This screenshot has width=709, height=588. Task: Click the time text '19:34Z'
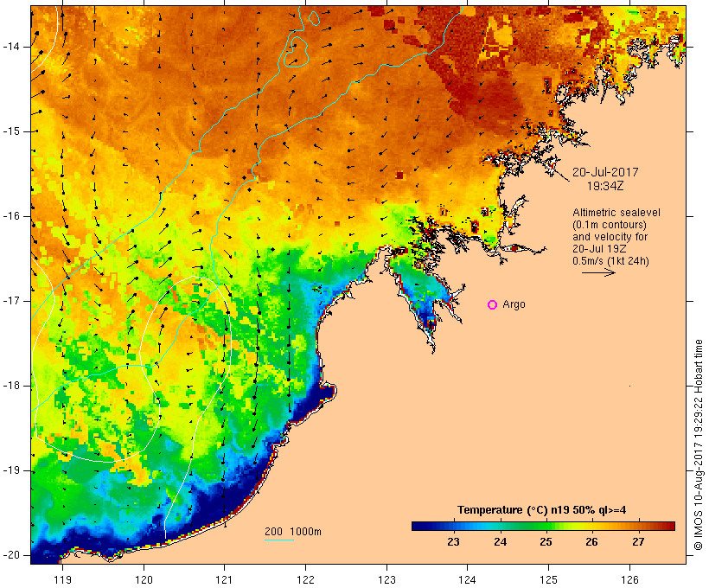pos(605,186)
